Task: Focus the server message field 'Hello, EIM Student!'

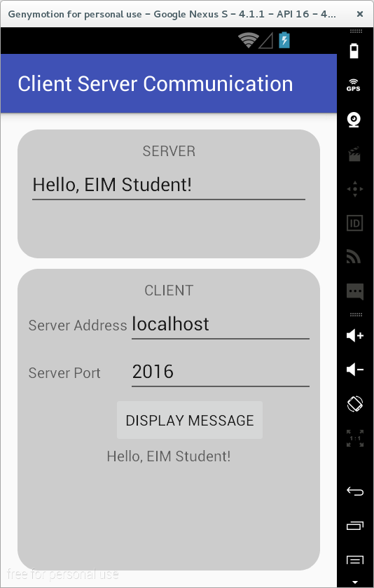Action: (168, 186)
